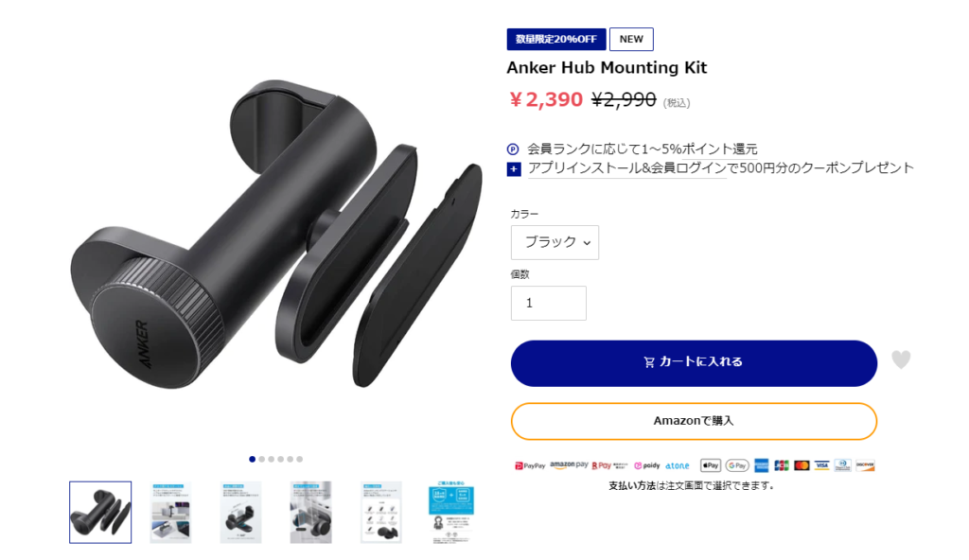969x560 pixels.
Task: Click the circled P points icon
Action: pyautogui.click(x=512, y=149)
